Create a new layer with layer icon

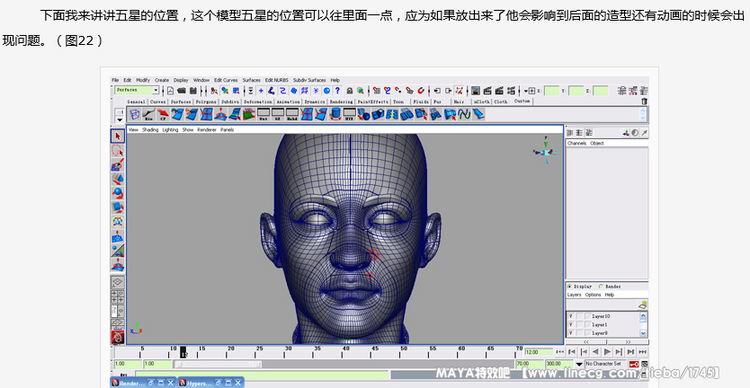(x=642, y=304)
